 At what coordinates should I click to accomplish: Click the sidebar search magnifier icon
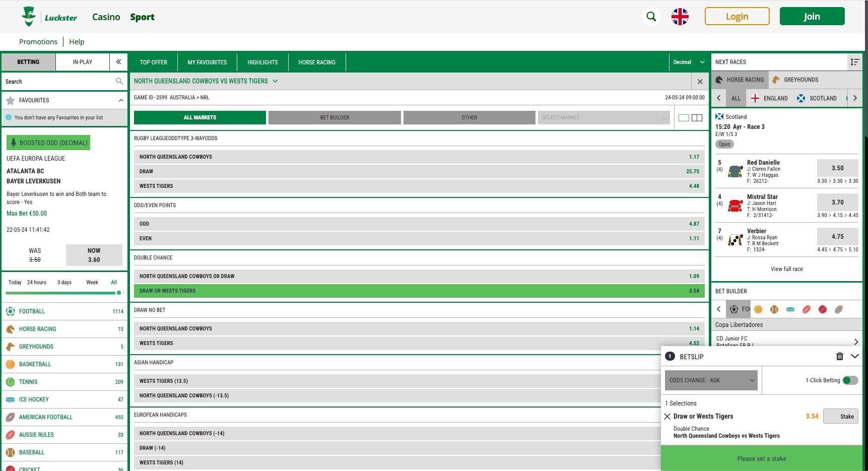click(119, 81)
